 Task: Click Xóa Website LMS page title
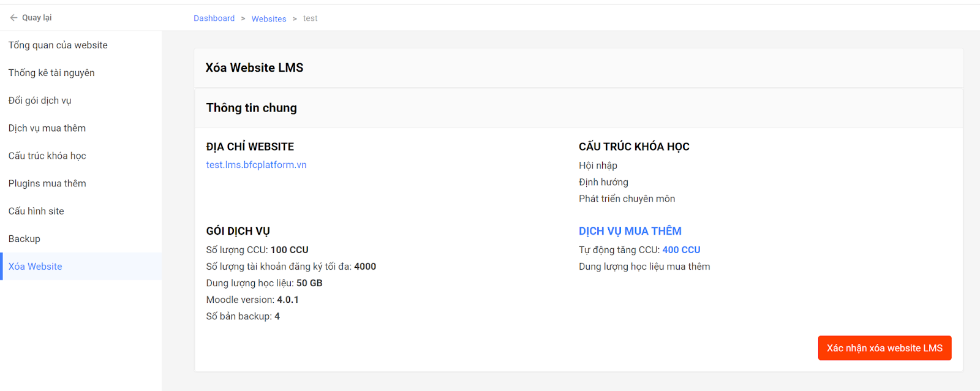[x=254, y=68]
